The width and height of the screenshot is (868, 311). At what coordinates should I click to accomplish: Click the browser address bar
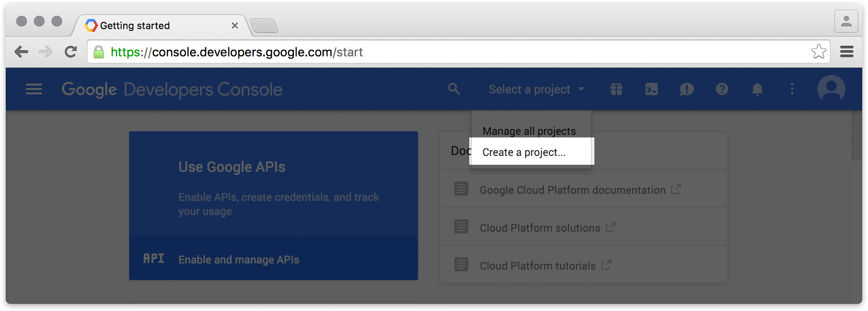coord(441,52)
